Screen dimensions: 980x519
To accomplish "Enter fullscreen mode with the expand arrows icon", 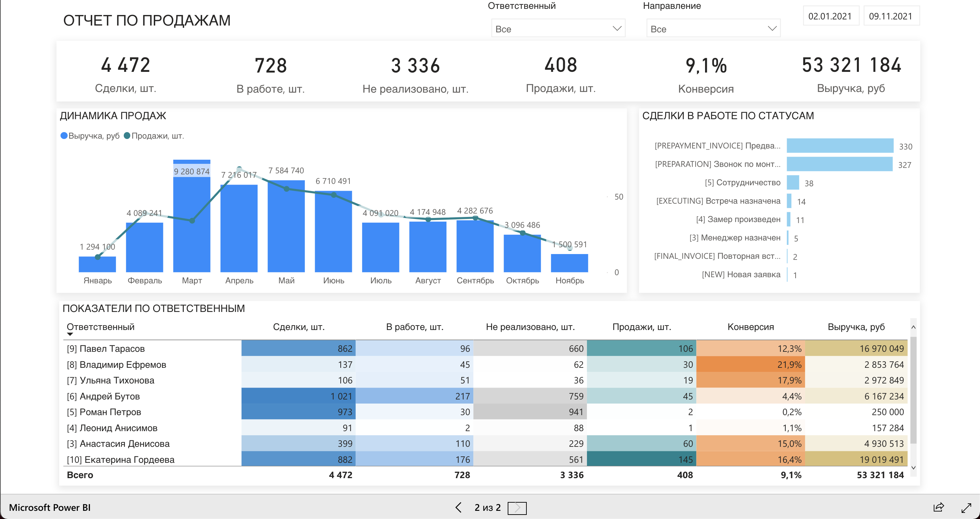I will coord(966,507).
